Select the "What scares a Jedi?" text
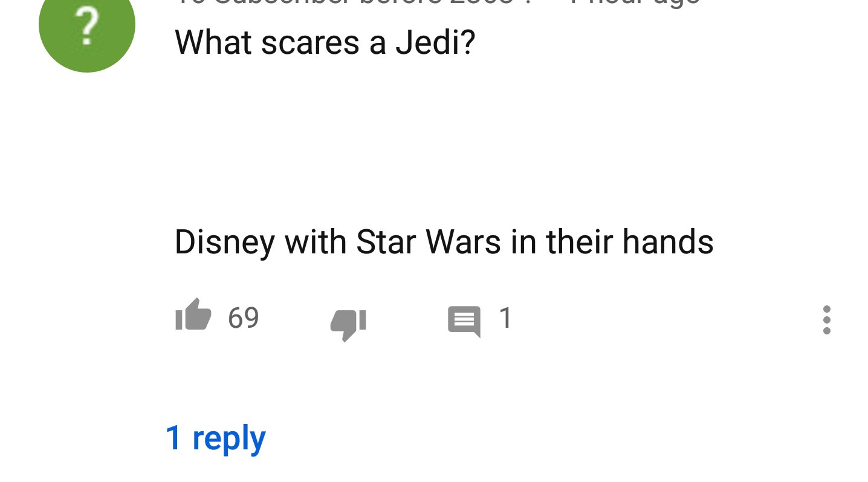 (325, 43)
